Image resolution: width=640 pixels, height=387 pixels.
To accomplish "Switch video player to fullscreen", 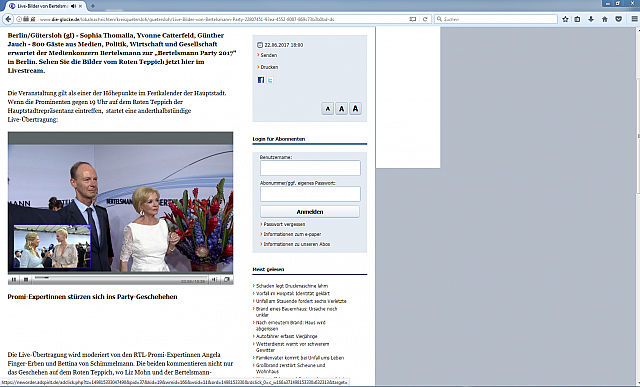I will 227,280.
